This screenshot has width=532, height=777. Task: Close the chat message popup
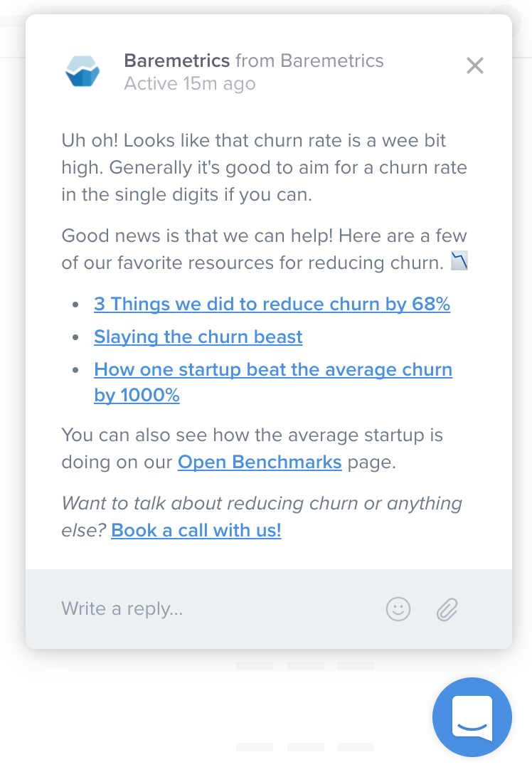pos(474,65)
